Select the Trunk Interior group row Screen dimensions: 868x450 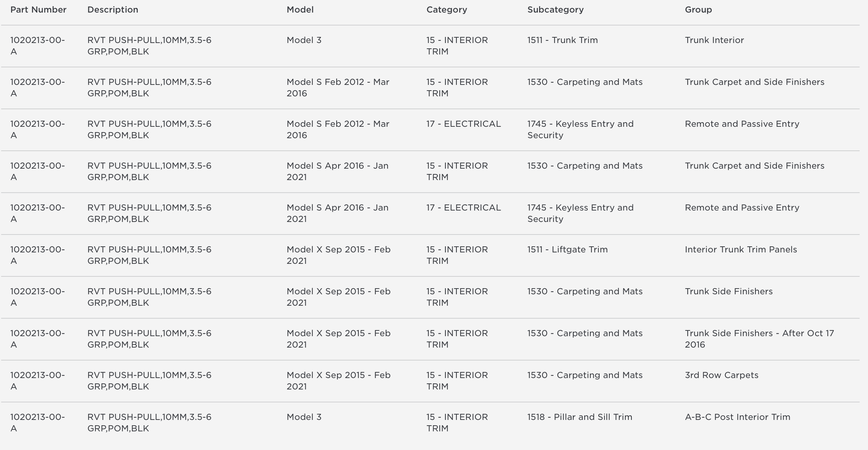(x=430, y=46)
